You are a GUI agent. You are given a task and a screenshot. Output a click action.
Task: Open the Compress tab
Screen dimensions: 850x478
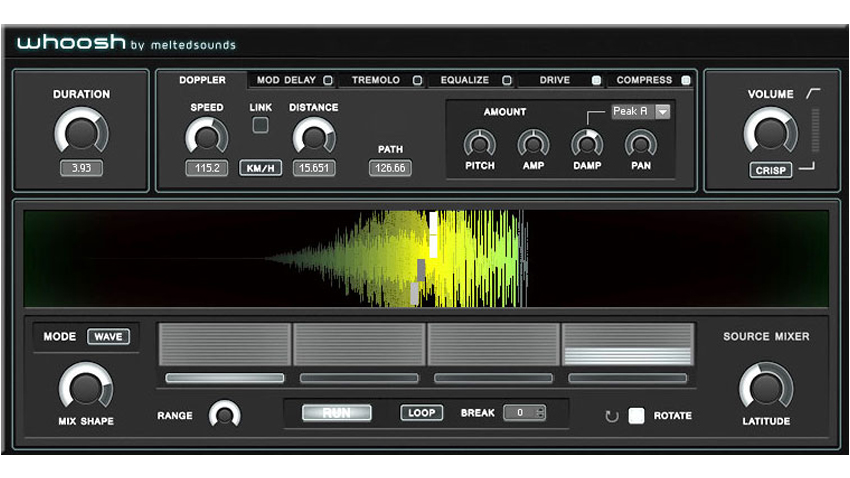click(644, 80)
